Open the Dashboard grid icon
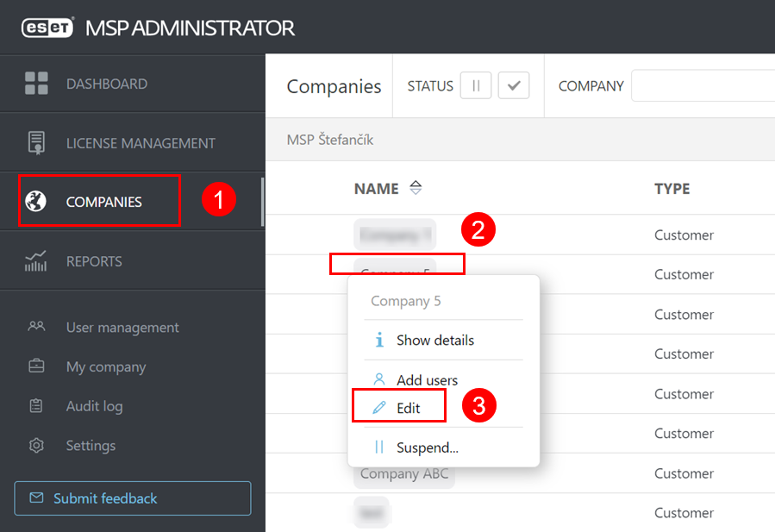Screen dimensions: 775x532 tap(36, 83)
